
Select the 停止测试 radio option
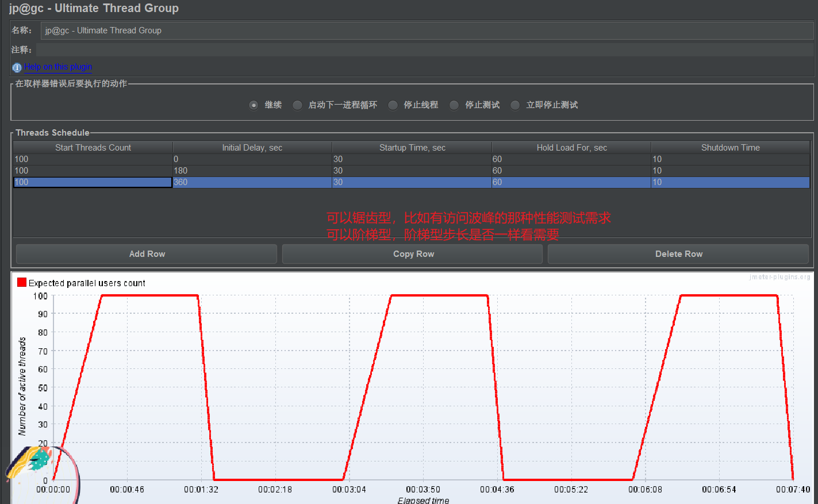pyautogui.click(x=454, y=105)
